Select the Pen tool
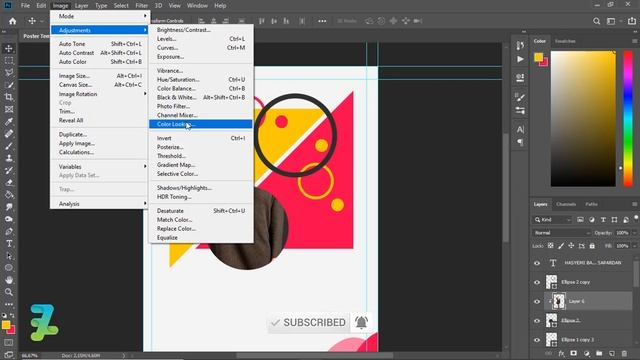The height and width of the screenshot is (360, 640). coord(9,231)
